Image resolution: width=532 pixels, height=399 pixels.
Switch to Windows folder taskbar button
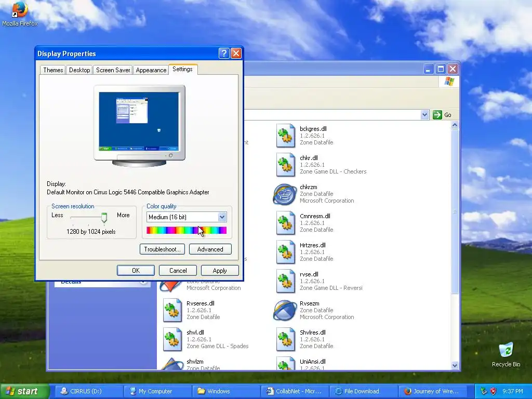(x=225, y=391)
